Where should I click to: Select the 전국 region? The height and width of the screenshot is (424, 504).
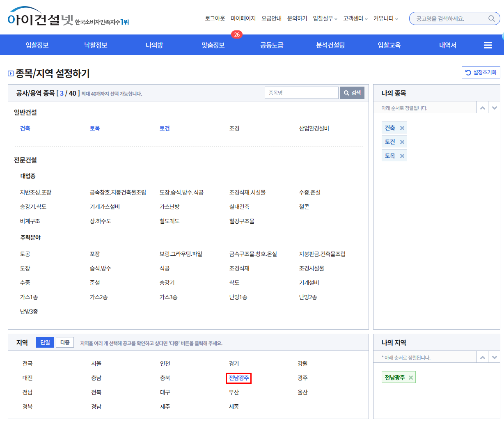(x=27, y=364)
